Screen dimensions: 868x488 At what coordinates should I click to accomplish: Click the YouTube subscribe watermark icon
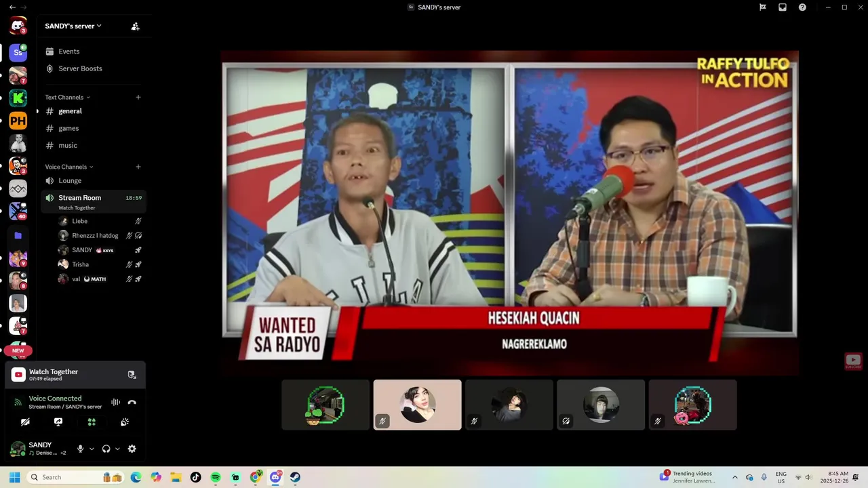pos(853,361)
